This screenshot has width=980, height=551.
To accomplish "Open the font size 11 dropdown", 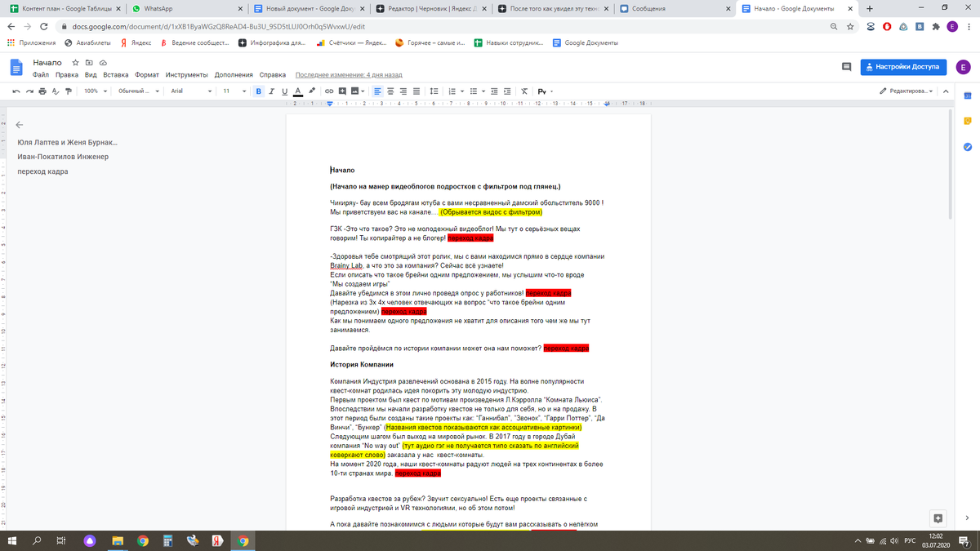I will [234, 91].
